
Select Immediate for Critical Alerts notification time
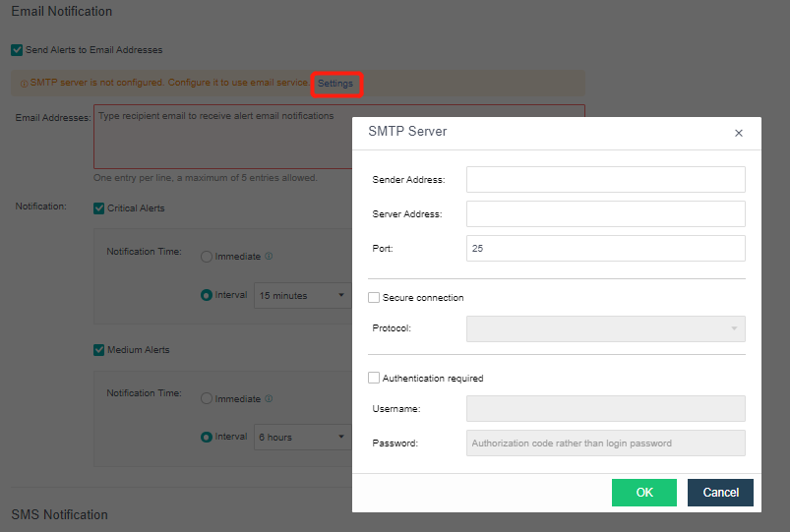click(207, 257)
